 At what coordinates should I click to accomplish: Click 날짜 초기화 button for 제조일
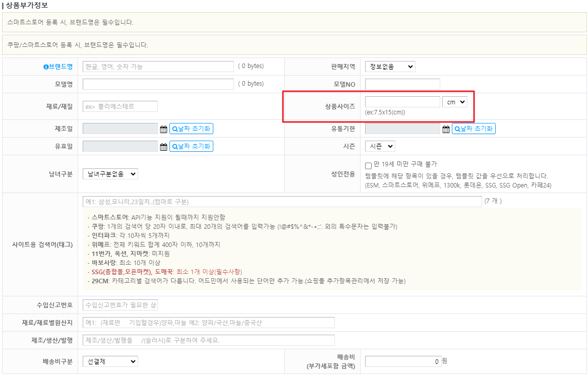click(x=191, y=129)
